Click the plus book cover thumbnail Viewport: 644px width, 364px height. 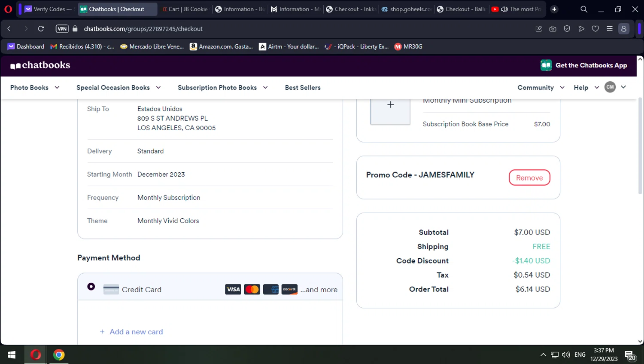pyautogui.click(x=390, y=111)
